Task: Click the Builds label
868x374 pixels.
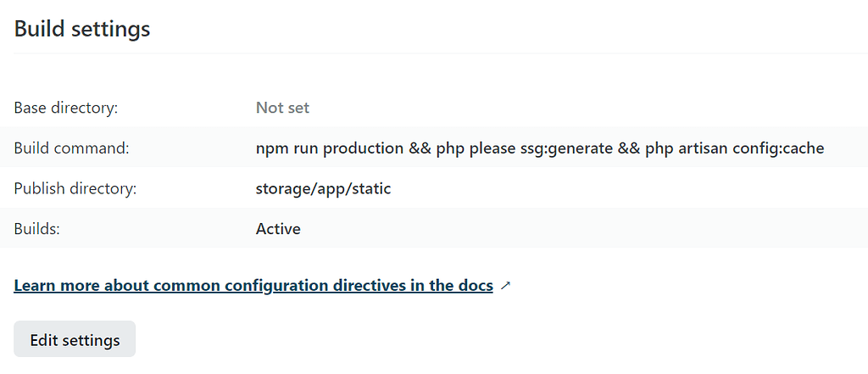Action: click(36, 229)
